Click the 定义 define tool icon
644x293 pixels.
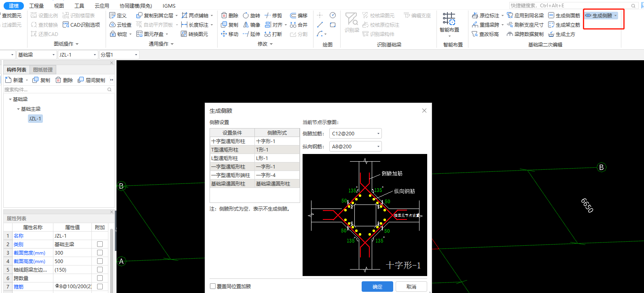112,15
